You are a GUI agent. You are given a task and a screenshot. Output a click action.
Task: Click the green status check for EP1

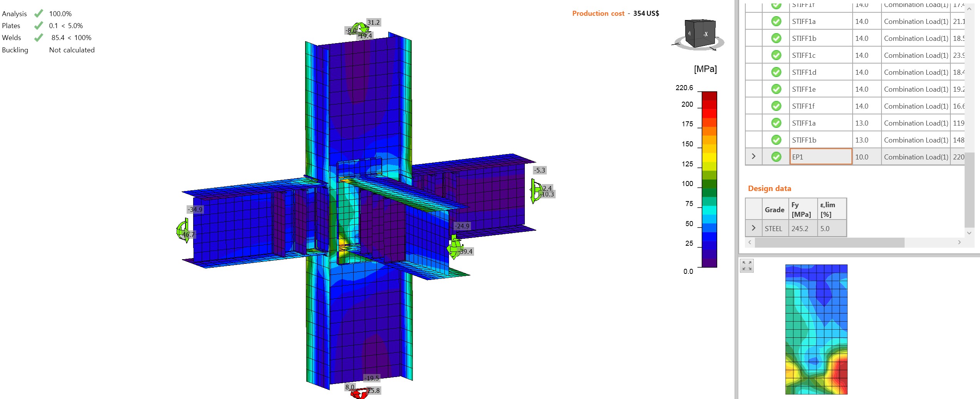pyautogui.click(x=776, y=157)
